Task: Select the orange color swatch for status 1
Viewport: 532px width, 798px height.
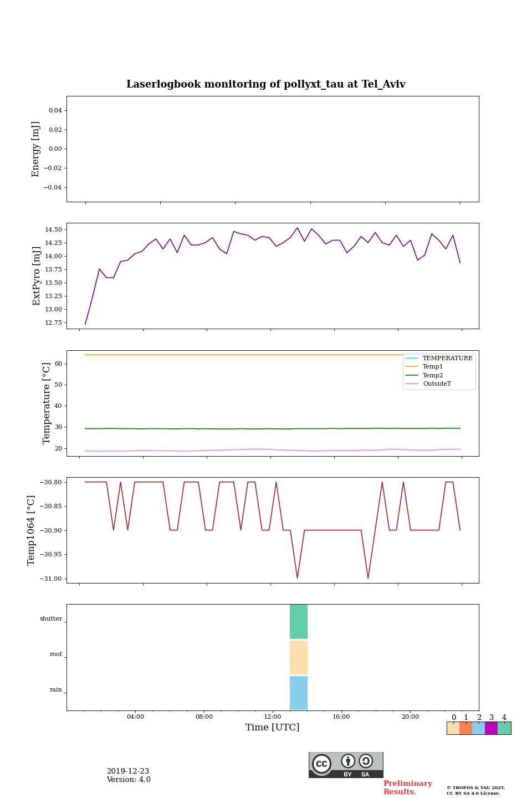Action: click(x=465, y=728)
